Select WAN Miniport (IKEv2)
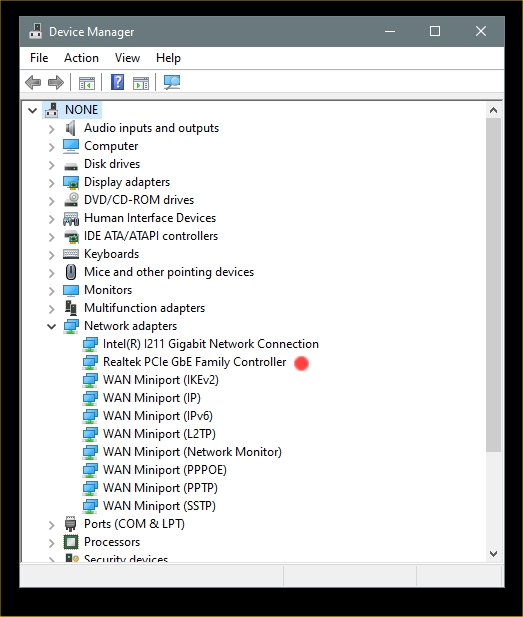Viewport: 523px width, 617px height. point(161,380)
